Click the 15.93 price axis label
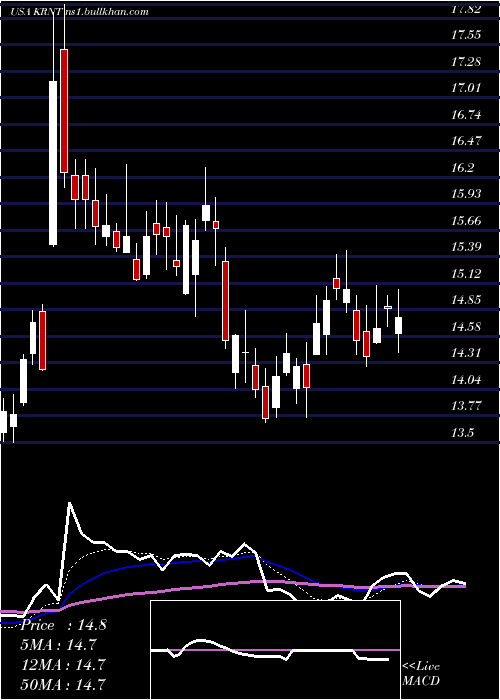 (x=466, y=194)
